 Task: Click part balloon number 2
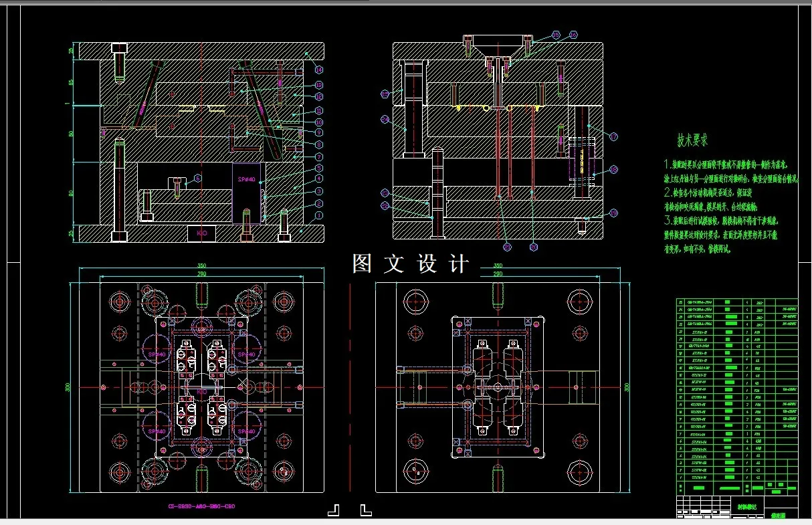pyautogui.click(x=319, y=203)
